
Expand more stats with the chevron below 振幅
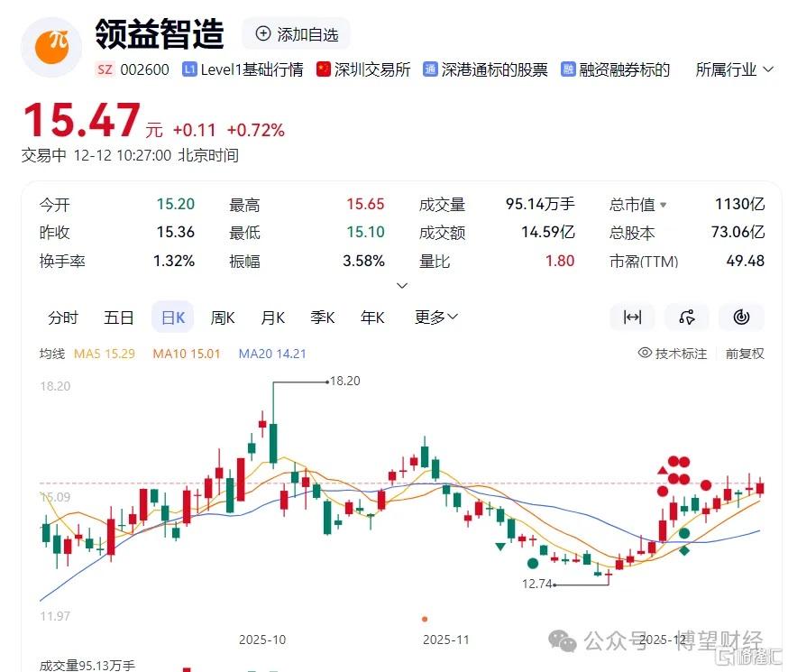402,286
